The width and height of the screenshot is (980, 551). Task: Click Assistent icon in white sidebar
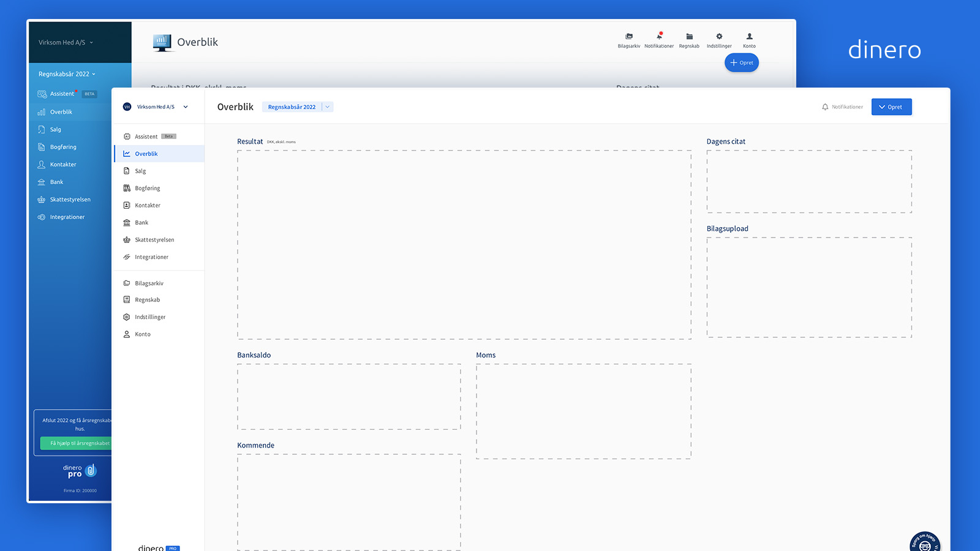[127, 137]
